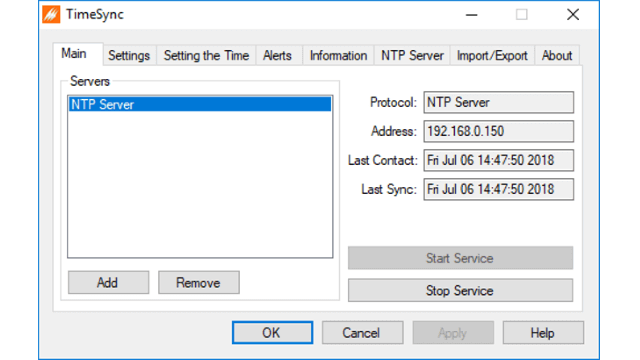The height and width of the screenshot is (360, 640).
Task: Select NTP Server entry in Servers list
Action: [200, 104]
